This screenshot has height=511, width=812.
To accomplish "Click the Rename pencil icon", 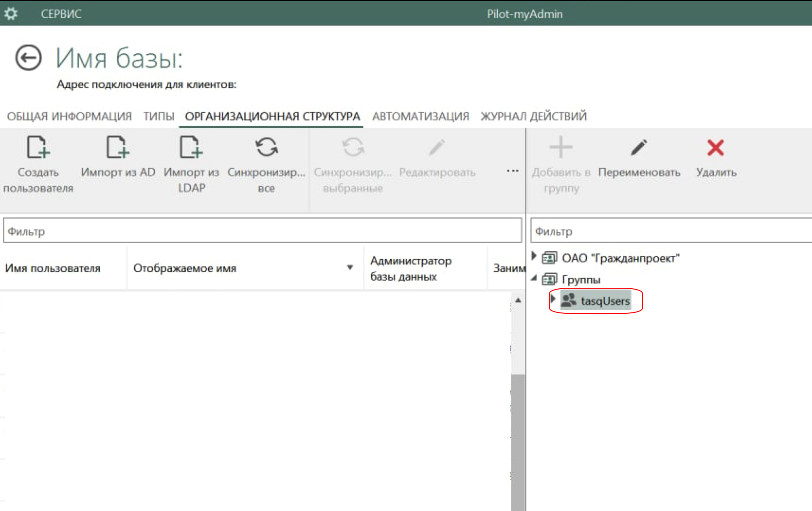I will tap(639, 148).
